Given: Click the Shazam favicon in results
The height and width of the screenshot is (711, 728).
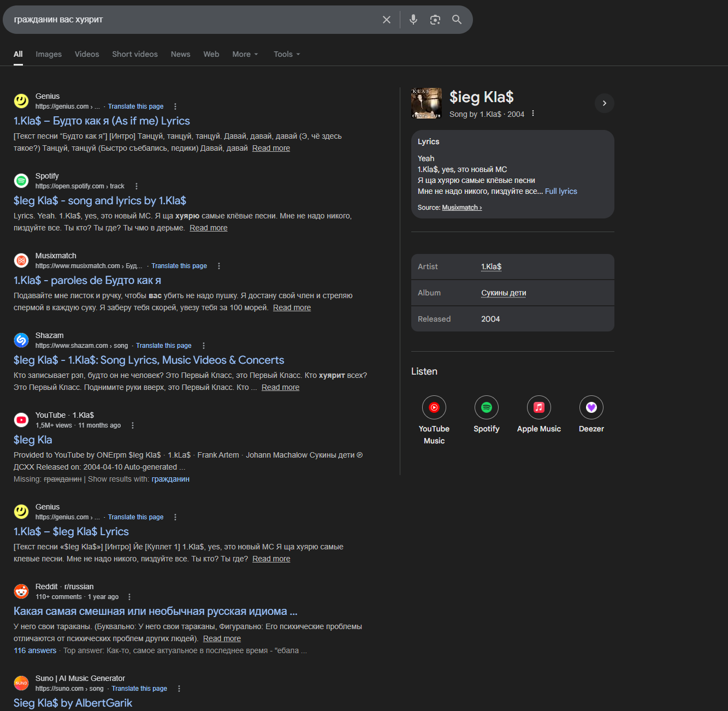Looking at the screenshot, I should pos(21,340).
